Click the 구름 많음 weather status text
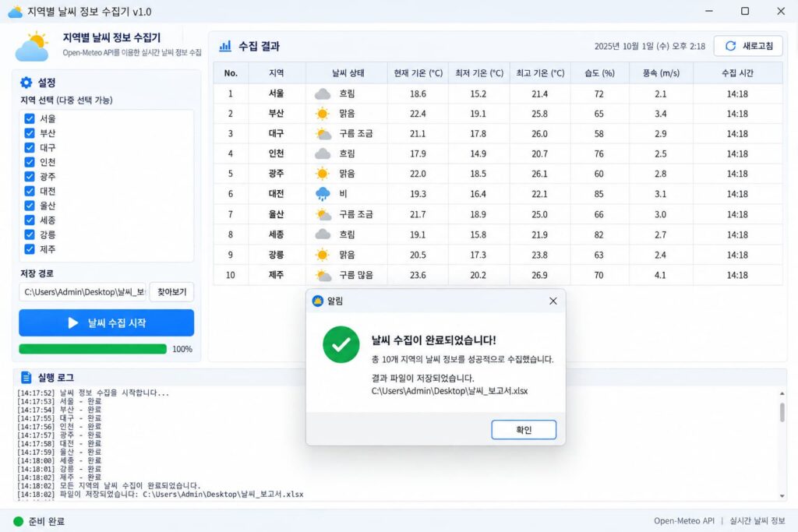Image resolution: width=798 pixels, height=532 pixels. (x=356, y=275)
